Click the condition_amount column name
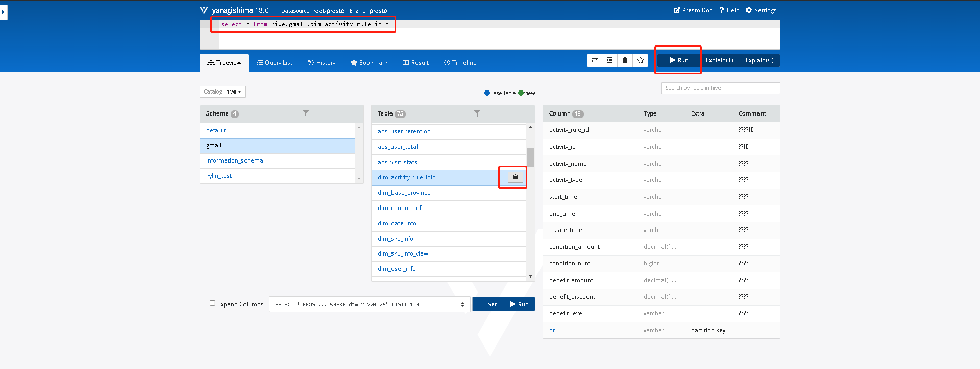Image resolution: width=980 pixels, height=369 pixels. click(x=574, y=247)
